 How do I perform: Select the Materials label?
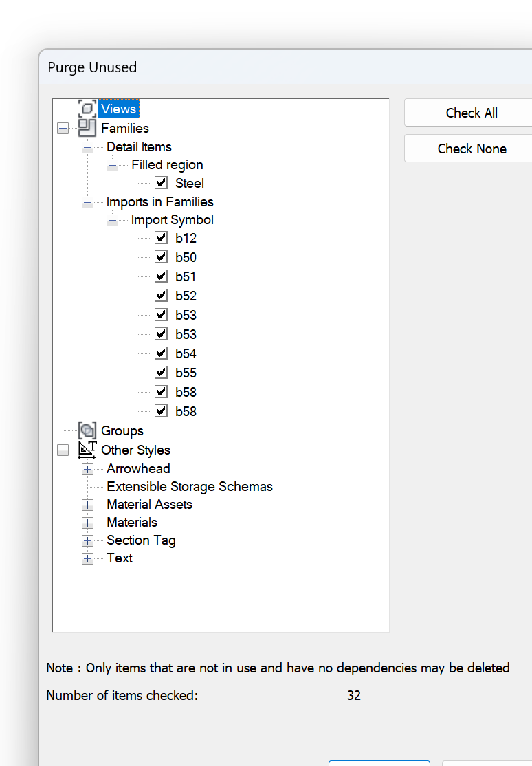click(x=132, y=522)
